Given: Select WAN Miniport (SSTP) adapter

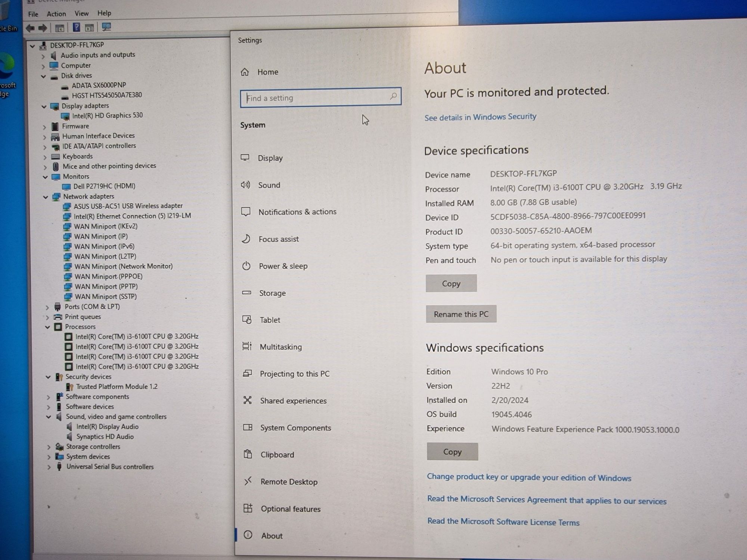Looking at the screenshot, I should coord(106,297).
